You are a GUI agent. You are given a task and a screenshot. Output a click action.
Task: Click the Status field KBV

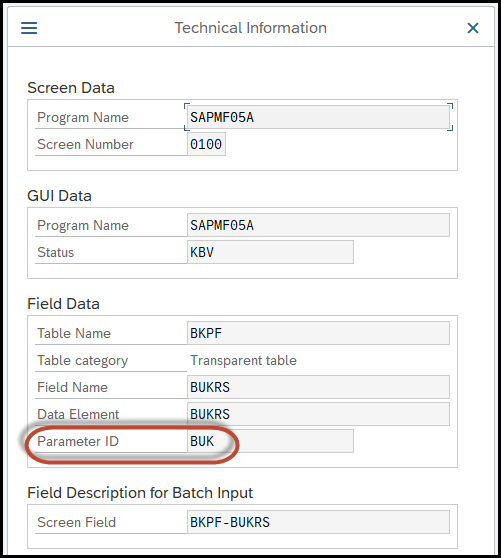tap(270, 252)
